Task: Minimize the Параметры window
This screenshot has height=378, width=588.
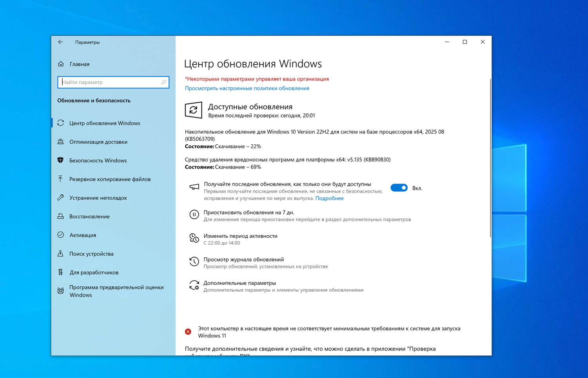Action: pyautogui.click(x=447, y=42)
